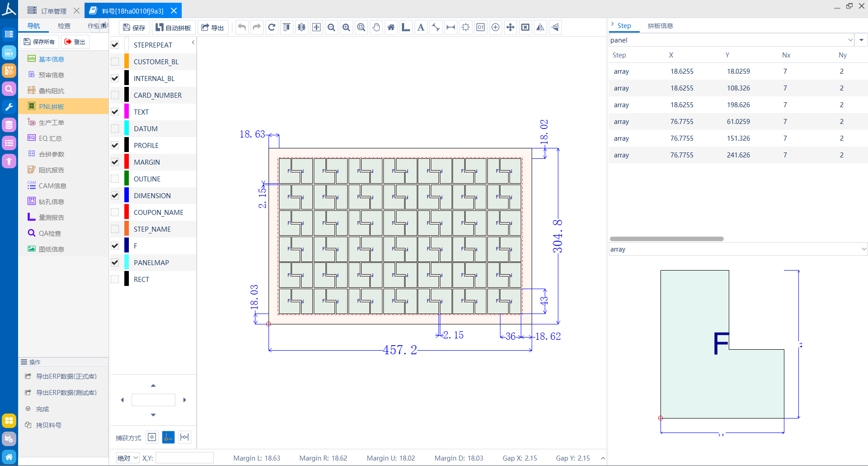Click the up nudge arrow
This screenshot has height=466, width=868.
point(153,385)
